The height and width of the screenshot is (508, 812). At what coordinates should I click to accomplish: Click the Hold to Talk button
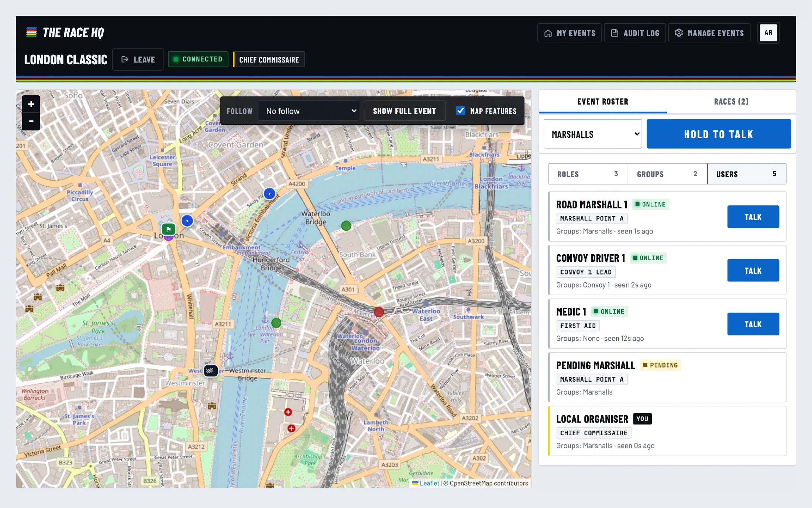point(718,134)
